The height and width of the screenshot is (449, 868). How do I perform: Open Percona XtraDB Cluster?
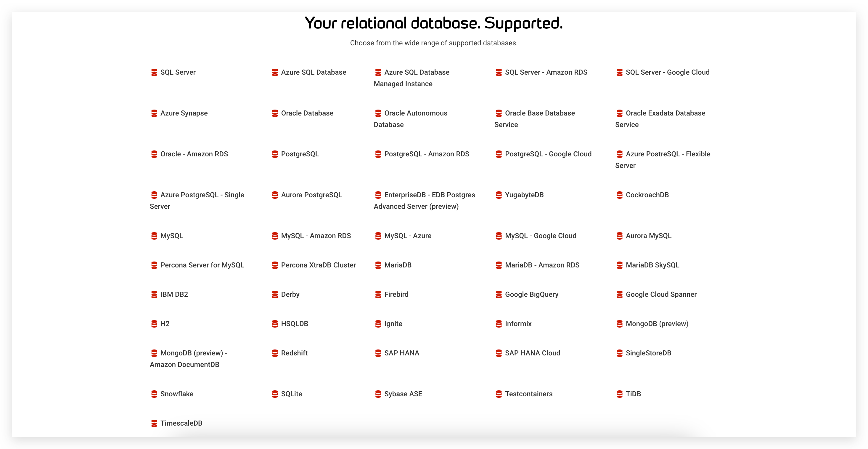point(318,265)
